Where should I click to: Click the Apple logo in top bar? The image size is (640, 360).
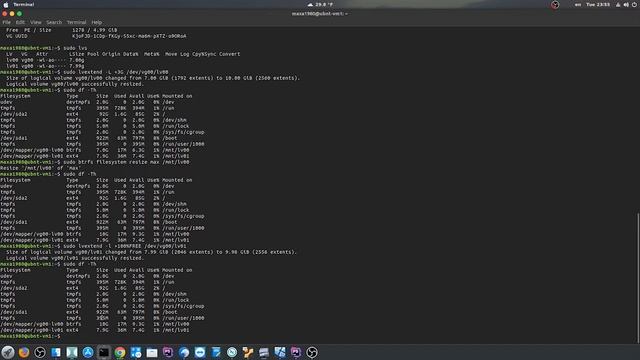[6, 4]
